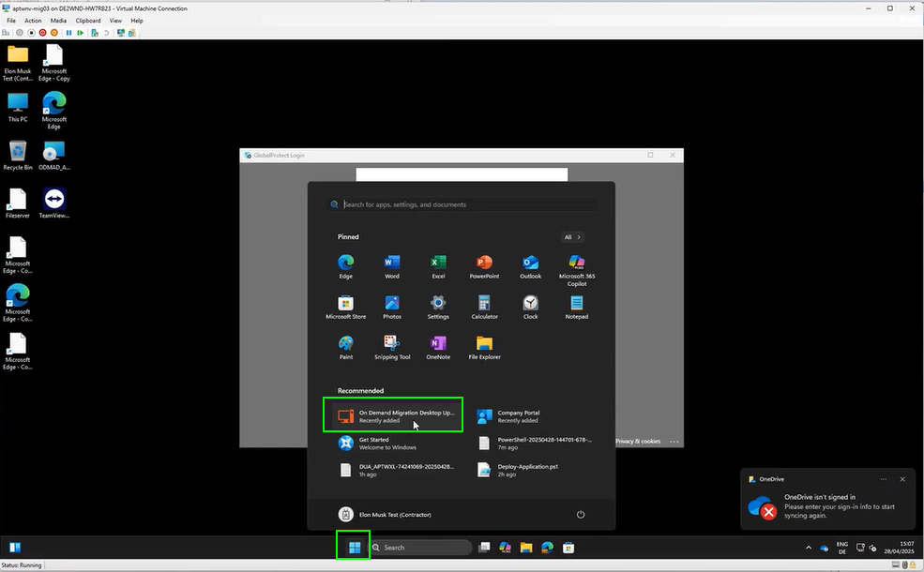
Task: Click the Revert toolbar icon
Action: [x=106, y=33]
